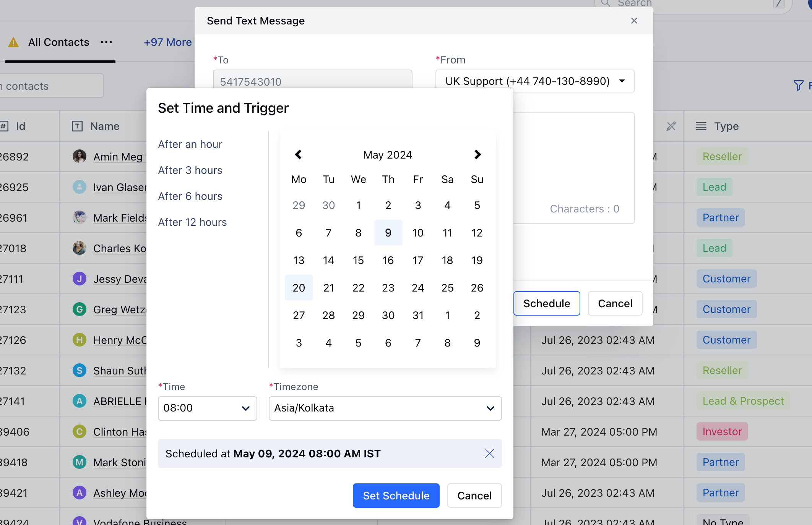
Task: Open the Time picker showing 08:00
Action: 207,408
